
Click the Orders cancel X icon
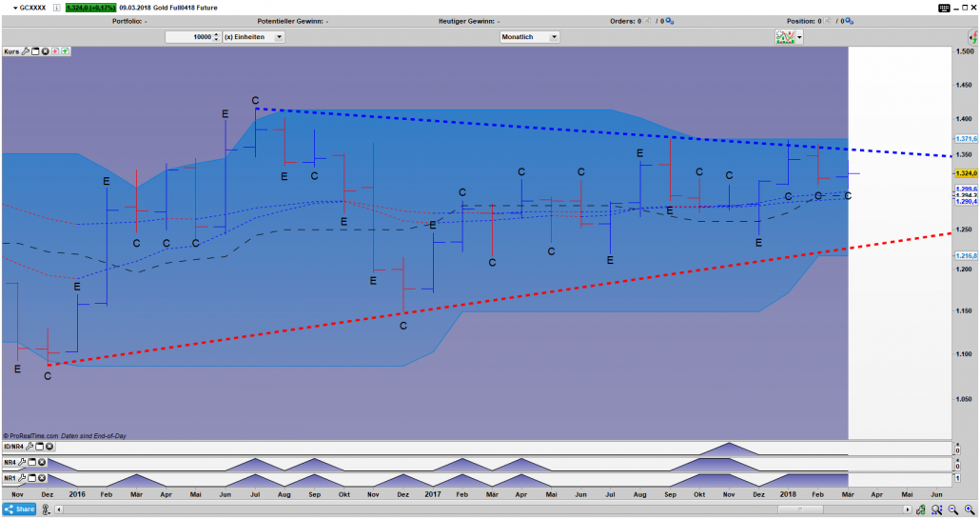click(648, 21)
